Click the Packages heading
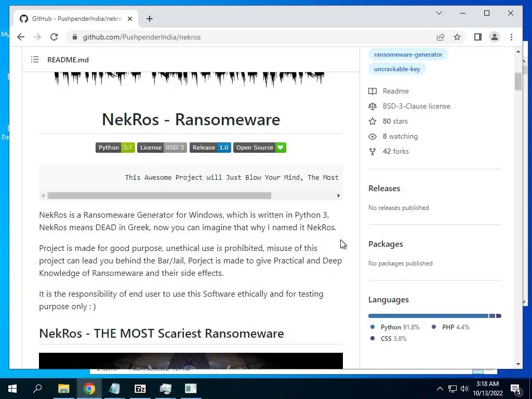The width and height of the screenshot is (532, 399). (385, 244)
